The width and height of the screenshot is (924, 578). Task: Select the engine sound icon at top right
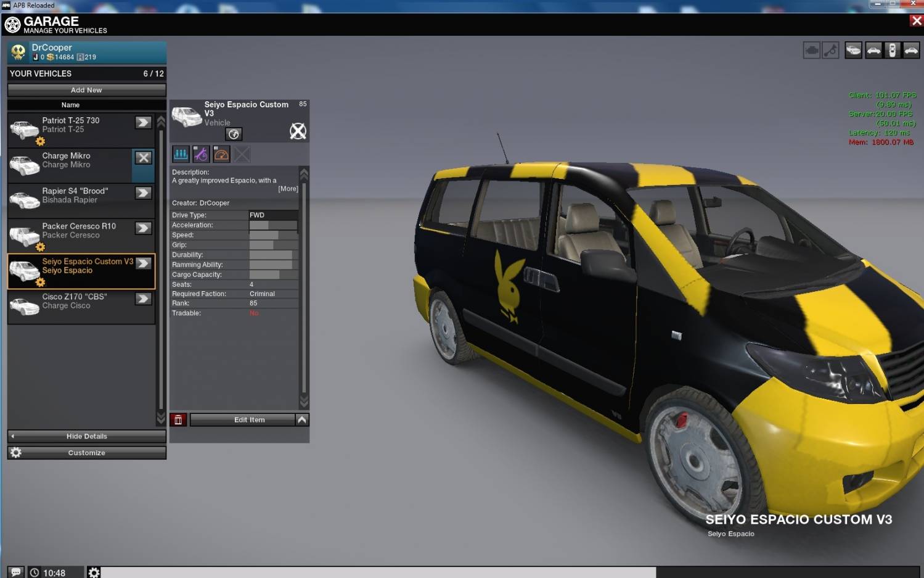click(x=812, y=51)
